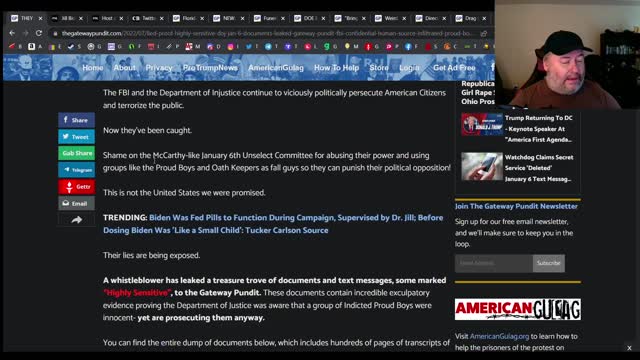Open trending Biden Was Fed Pills link
This screenshot has height=360, width=640.
coord(273,224)
